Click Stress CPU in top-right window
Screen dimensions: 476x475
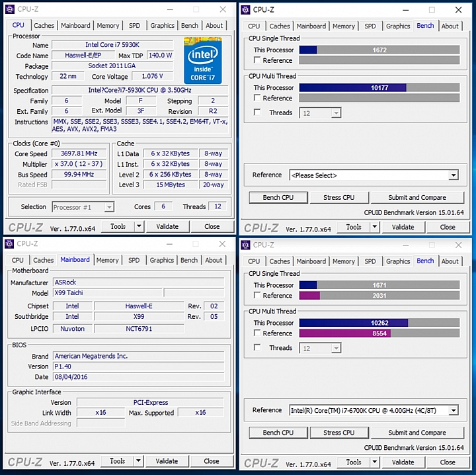coord(338,197)
